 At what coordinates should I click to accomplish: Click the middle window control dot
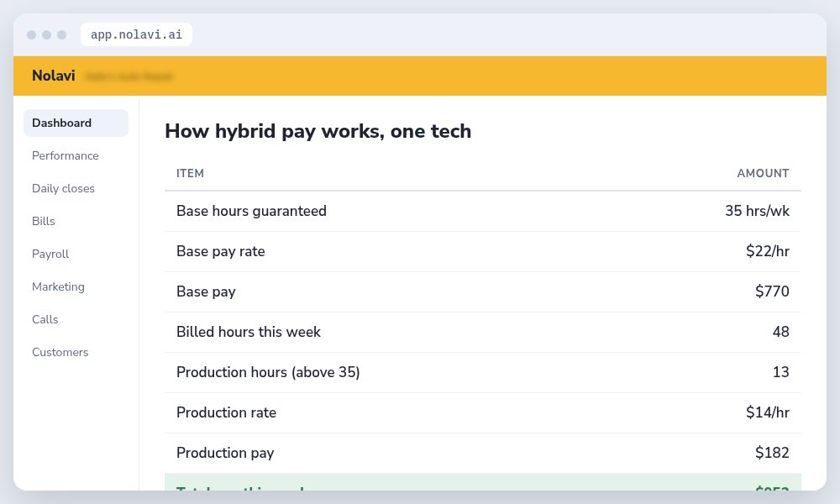46,34
